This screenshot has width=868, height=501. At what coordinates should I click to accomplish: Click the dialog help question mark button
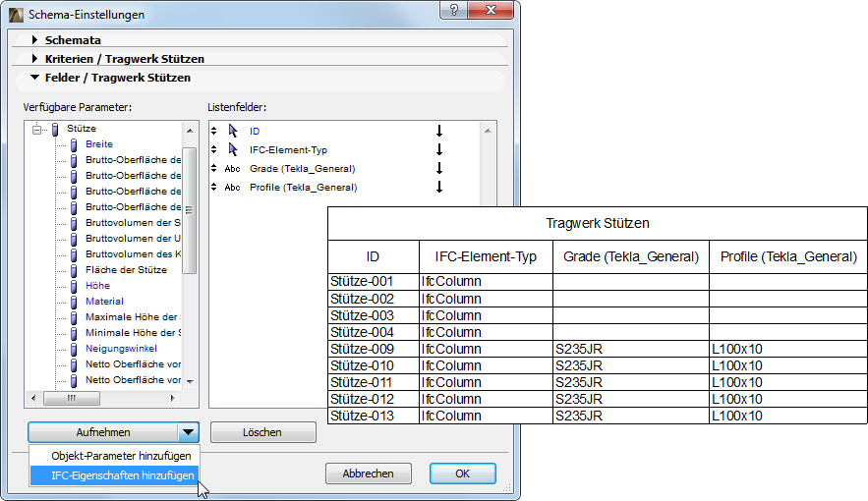pos(454,10)
